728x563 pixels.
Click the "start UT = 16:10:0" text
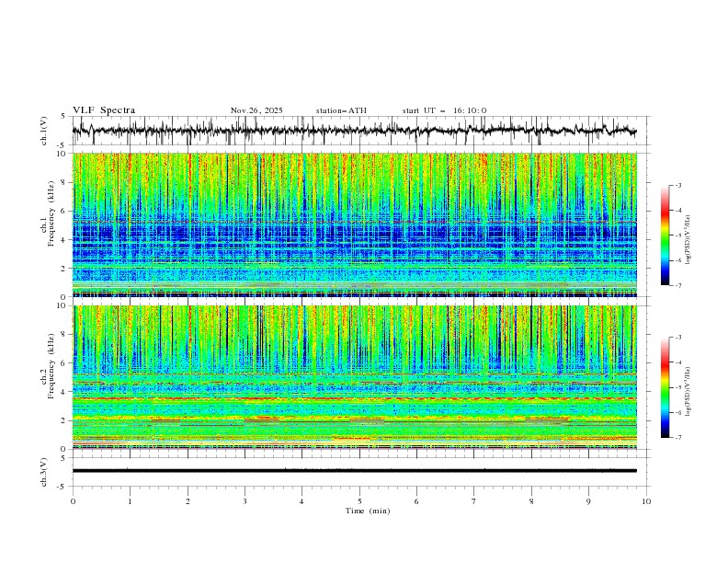(x=444, y=110)
